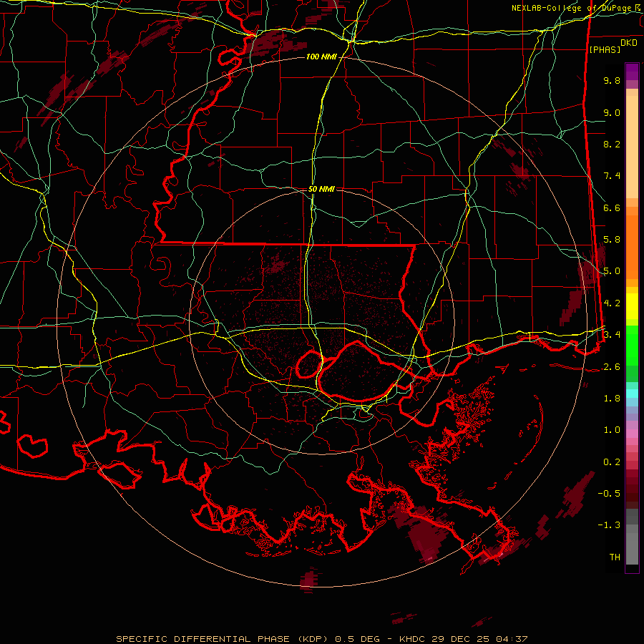Screen dimensions: 644x644
Task: Click the 5.8 value on the scale
Action: (612, 240)
